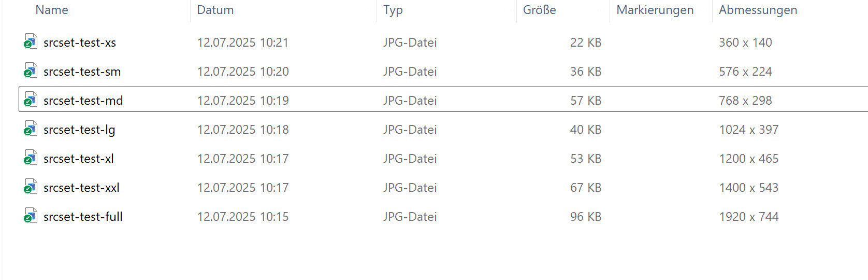Select file name srcset-test-lg
The height and width of the screenshot is (280, 868).
[79, 130]
